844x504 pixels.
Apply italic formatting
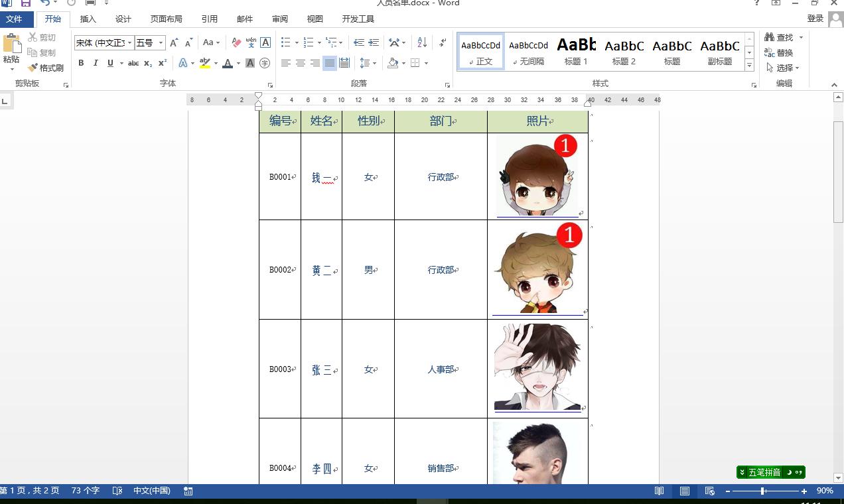[x=96, y=63]
